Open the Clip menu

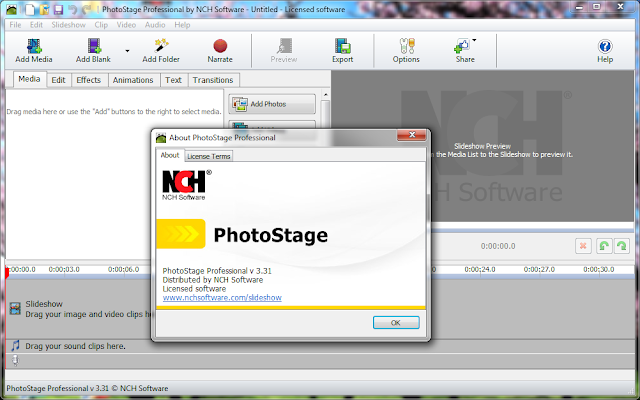pos(101,25)
